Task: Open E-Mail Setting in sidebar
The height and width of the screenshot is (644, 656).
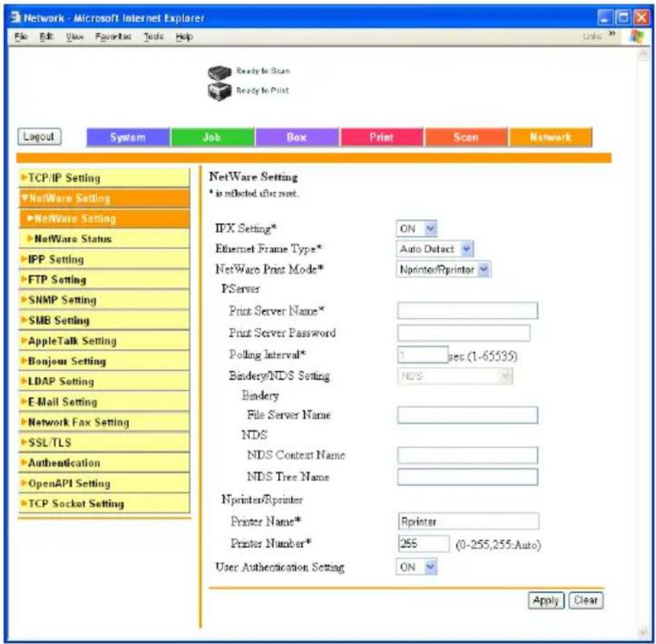Action: click(x=104, y=402)
